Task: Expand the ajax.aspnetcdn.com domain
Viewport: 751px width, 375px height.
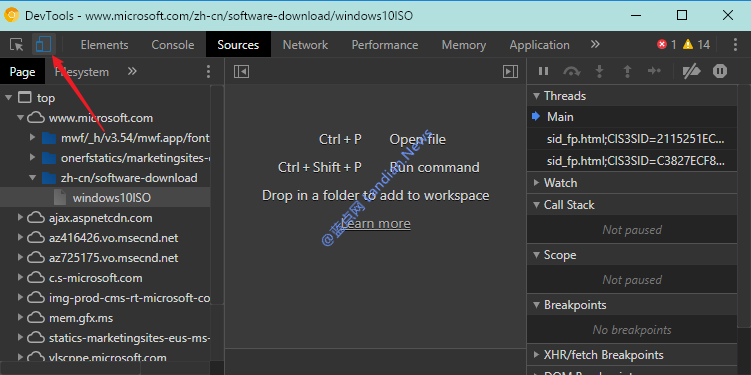Action: pos(20,218)
